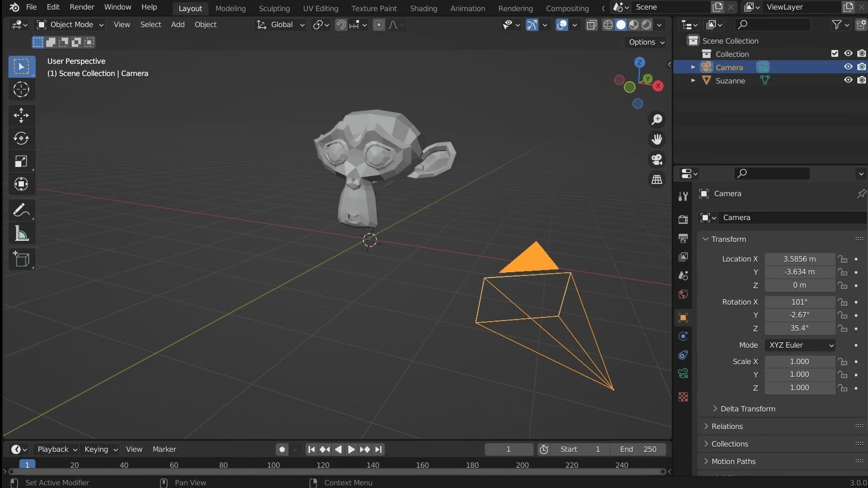Open the XYZ Euler rotation mode dropdown
This screenshot has width=868, height=488.
(x=800, y=345)
